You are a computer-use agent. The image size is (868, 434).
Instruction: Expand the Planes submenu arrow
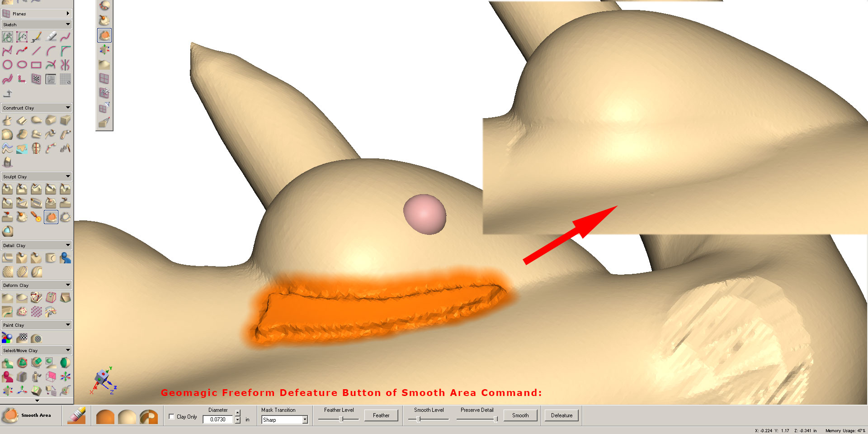[x=68, y=13]
